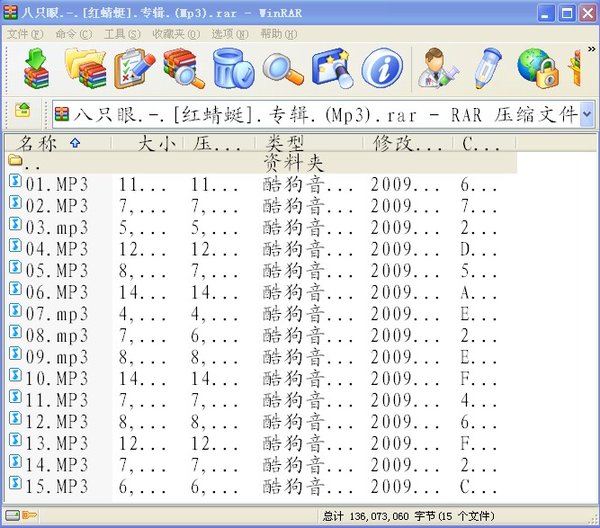Click the Extract To folder icon
Image resolution: width=600 pixels, height=528 pixels.
pos(86,69)
